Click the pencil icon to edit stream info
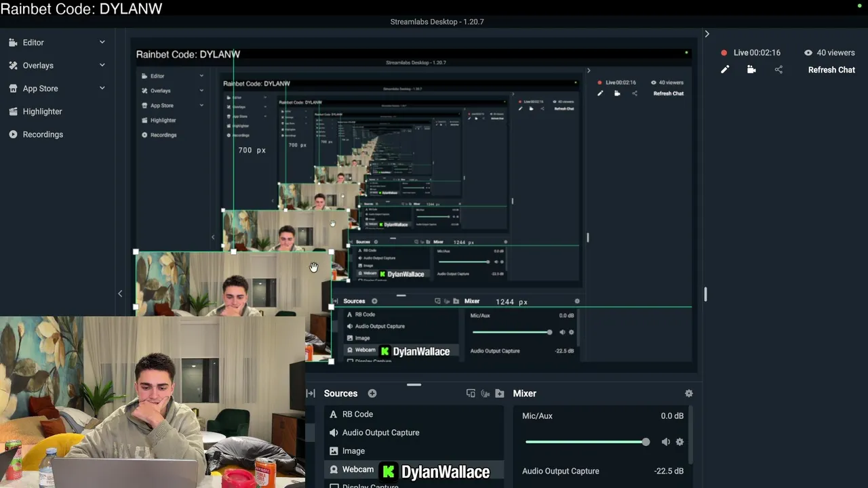 pos(725,69)
